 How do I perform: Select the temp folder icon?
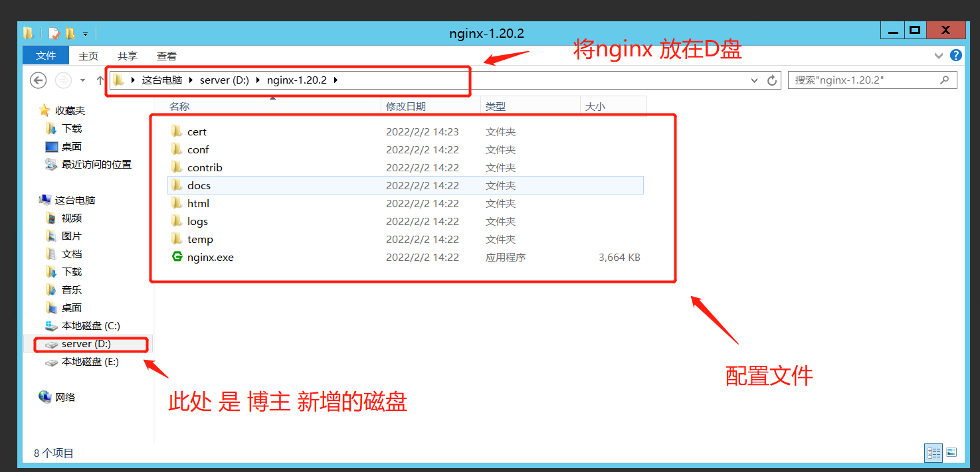[177, 239]
